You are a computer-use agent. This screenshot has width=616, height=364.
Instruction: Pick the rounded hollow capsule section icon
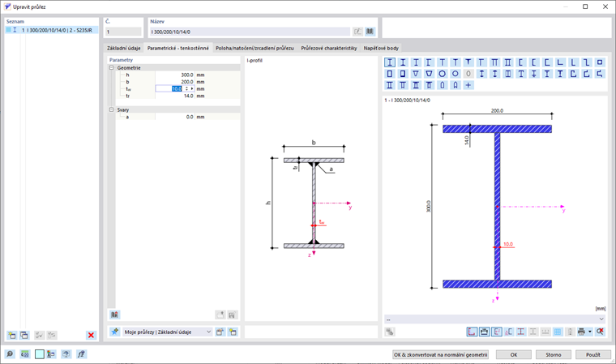(x=443, y=85)
